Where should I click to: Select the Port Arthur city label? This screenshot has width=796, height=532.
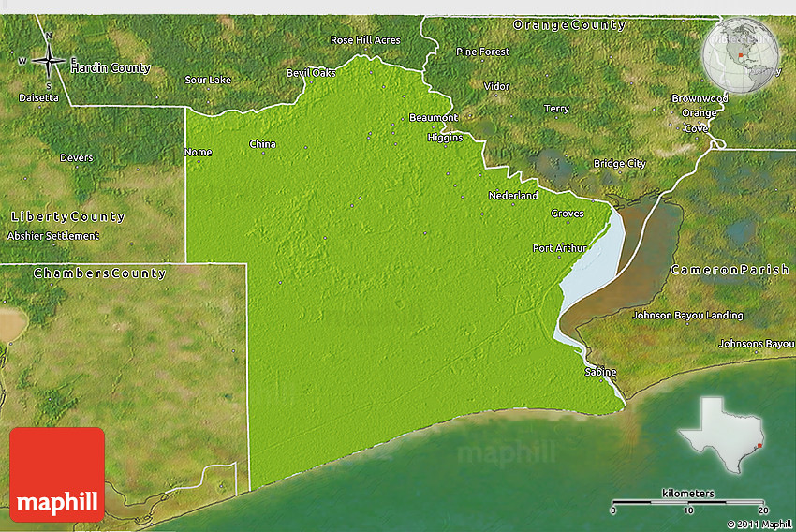pyautogui.click(x=559, y=248)
